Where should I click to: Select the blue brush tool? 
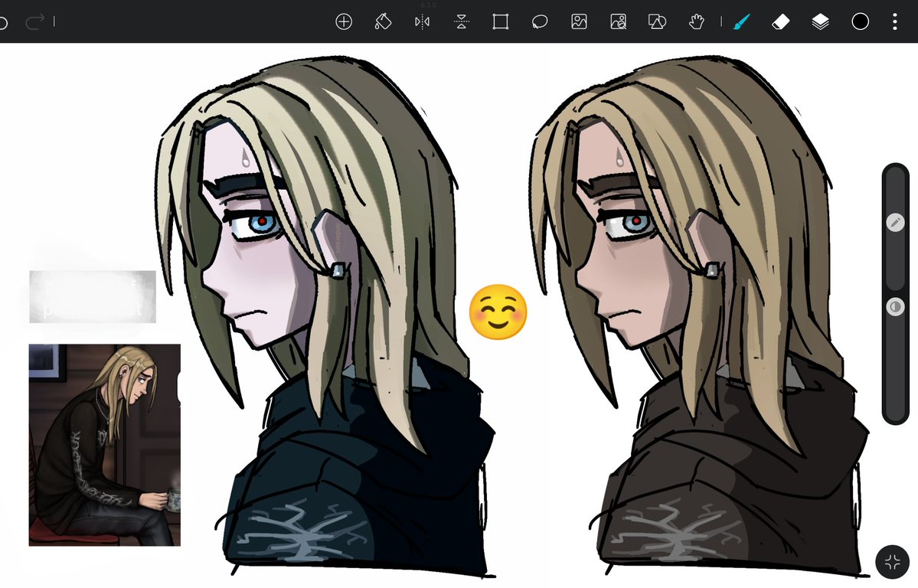click(x=742, y=22)
